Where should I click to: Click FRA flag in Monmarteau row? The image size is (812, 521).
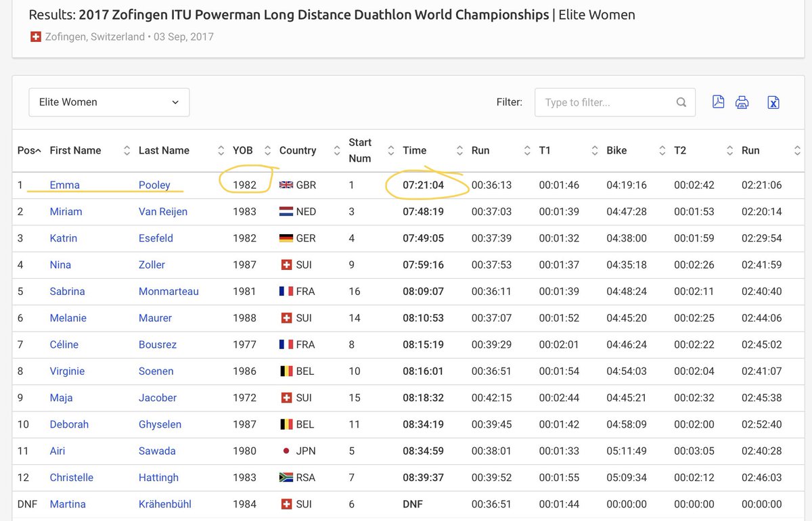point(286,291)
